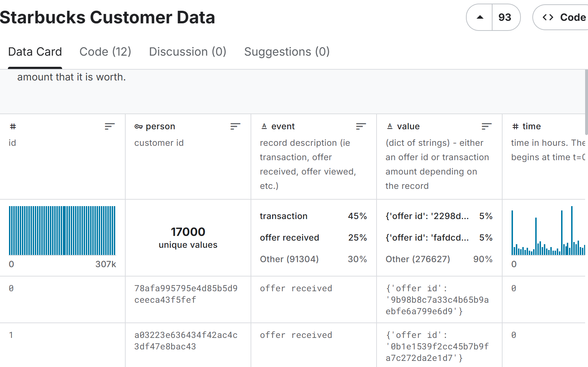Screen dimensions: 588x367
Task: Click the hash icon beside time
Action: pos(515,126)
